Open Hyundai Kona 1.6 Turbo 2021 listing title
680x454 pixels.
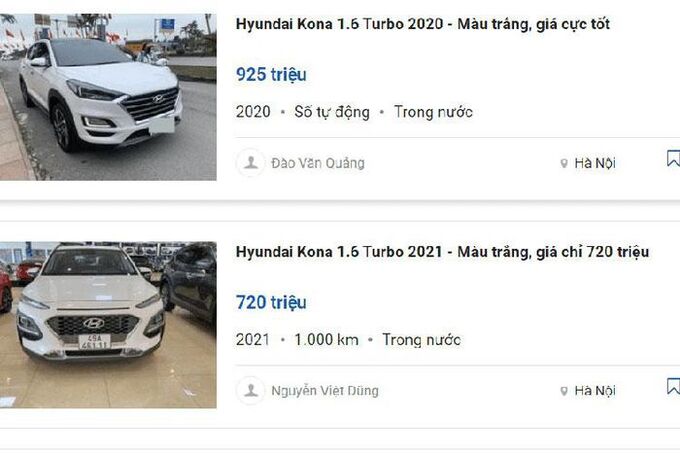pyautogui.click(x=442, y=251)
